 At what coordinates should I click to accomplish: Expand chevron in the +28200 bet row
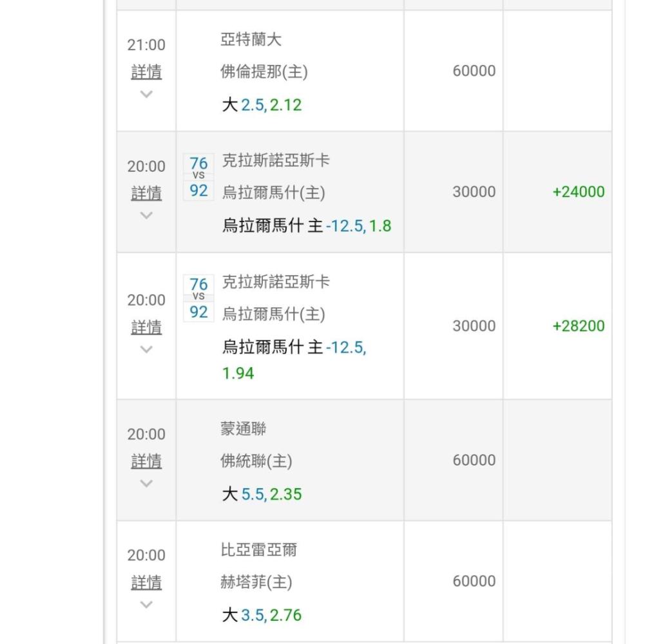(146, 349)
